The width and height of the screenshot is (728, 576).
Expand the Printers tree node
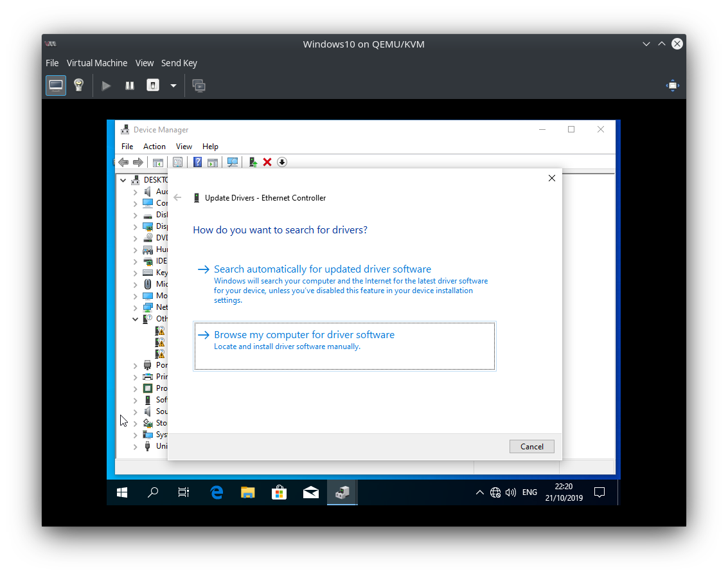click(x=135, y=377)
